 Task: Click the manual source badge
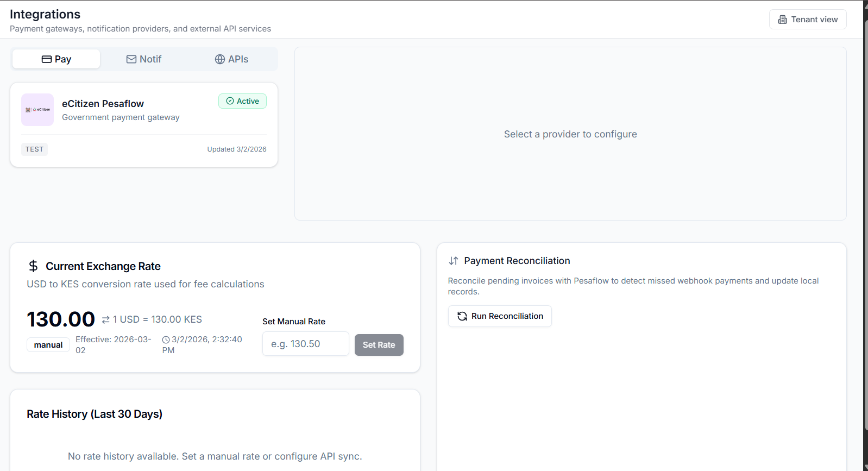tap(48, 345)
